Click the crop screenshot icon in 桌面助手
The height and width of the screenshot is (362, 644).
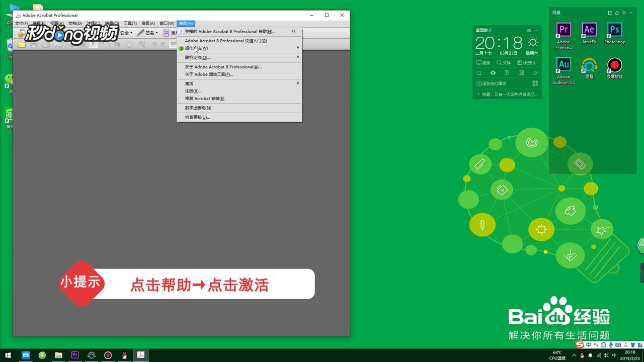tap(479, 73)
